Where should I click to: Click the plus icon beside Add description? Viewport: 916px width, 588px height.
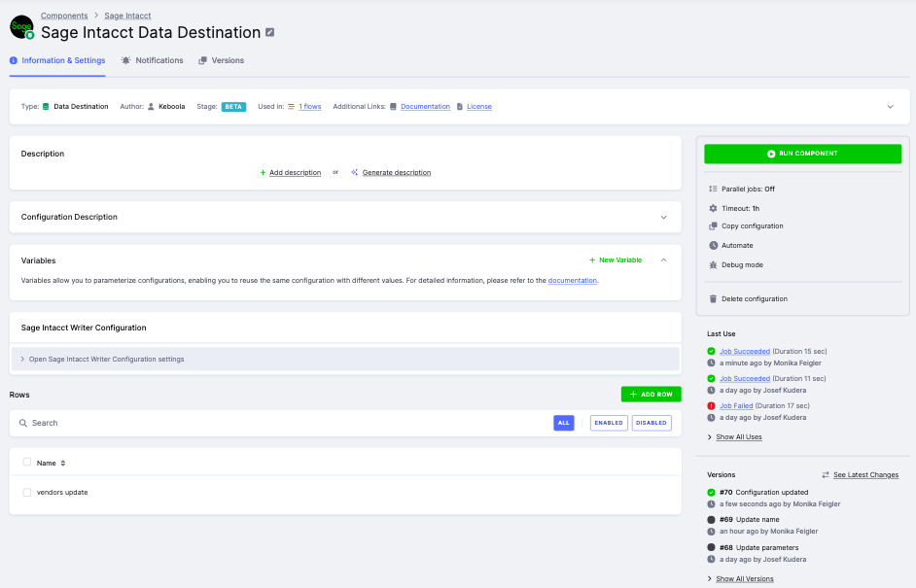263,173
